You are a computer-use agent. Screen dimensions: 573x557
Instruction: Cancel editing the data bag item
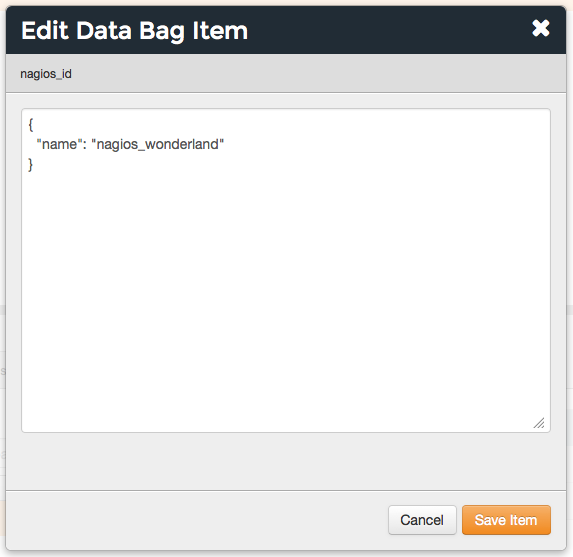(422, 520)
